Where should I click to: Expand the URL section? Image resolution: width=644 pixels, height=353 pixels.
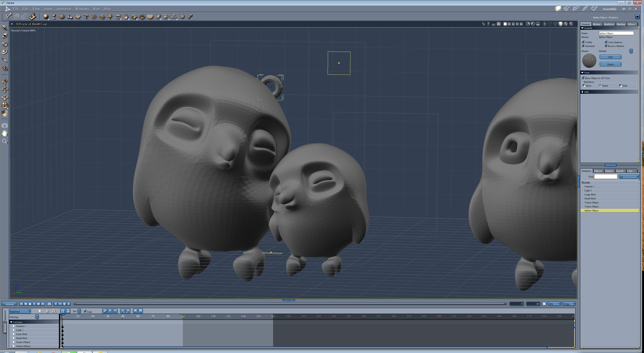(583, 92)
